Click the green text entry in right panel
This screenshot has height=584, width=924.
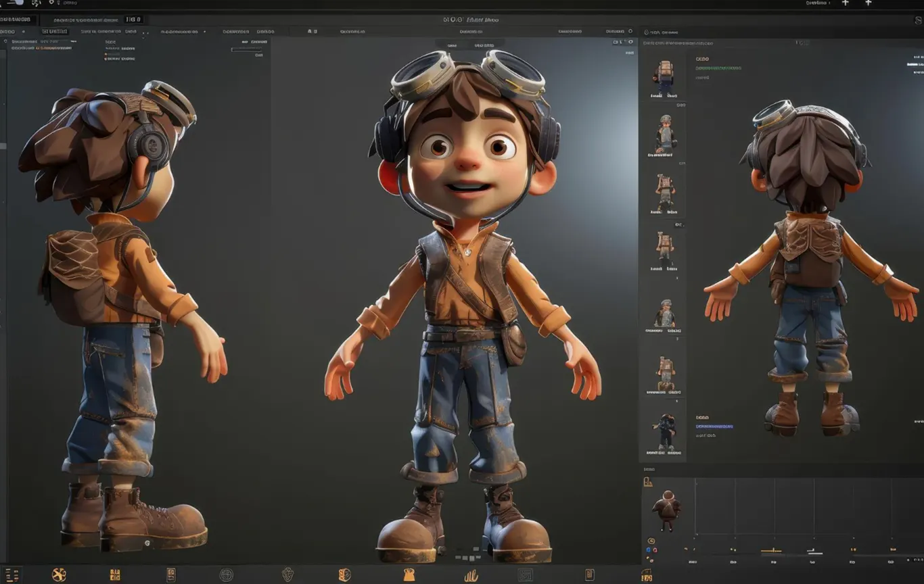pyautogui.click(x=718, y=68)
